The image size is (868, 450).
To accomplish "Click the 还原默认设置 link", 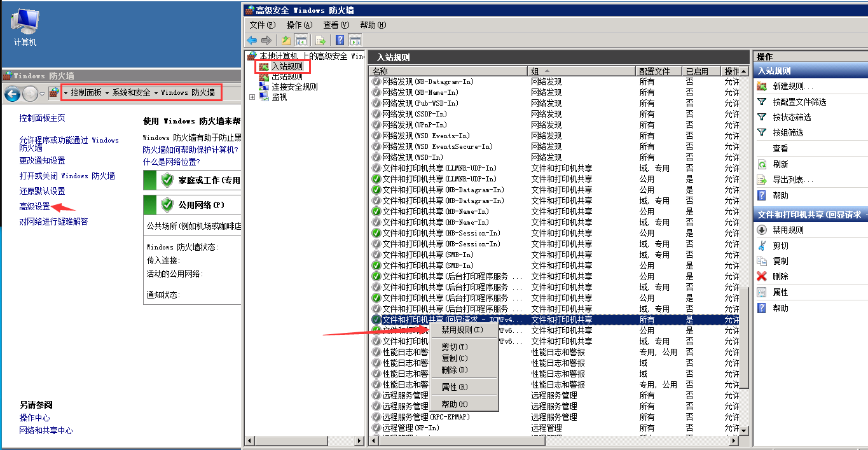I will 42,191.
